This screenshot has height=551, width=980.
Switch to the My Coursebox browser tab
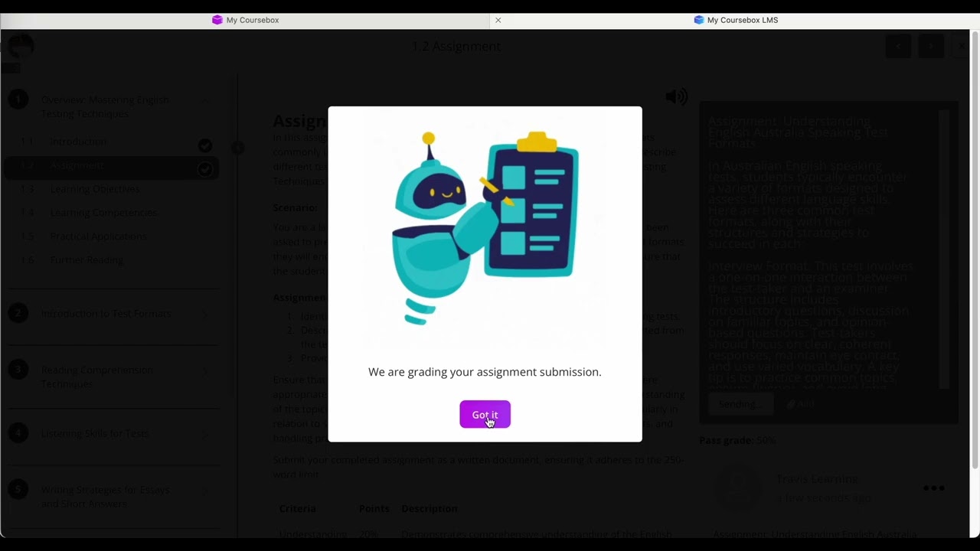[x=245, y=20]
